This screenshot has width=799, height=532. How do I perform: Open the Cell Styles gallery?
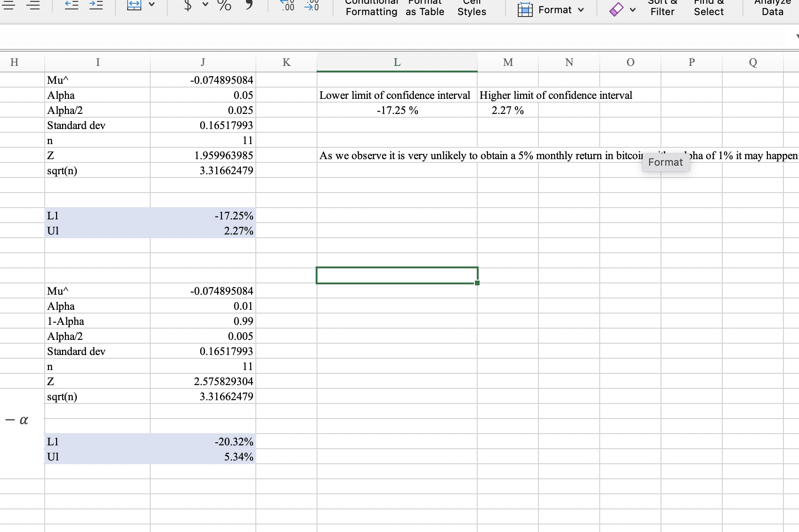click(471, 8)
